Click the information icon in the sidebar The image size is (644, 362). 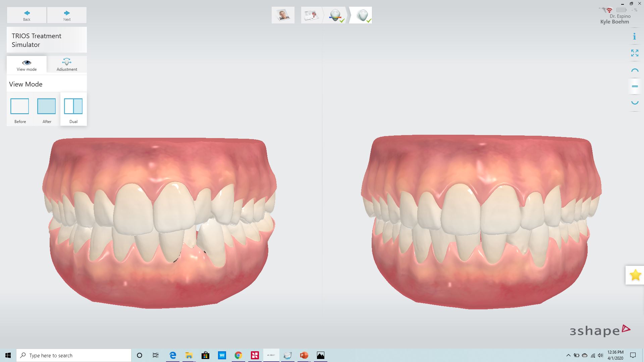click(635, 36)
